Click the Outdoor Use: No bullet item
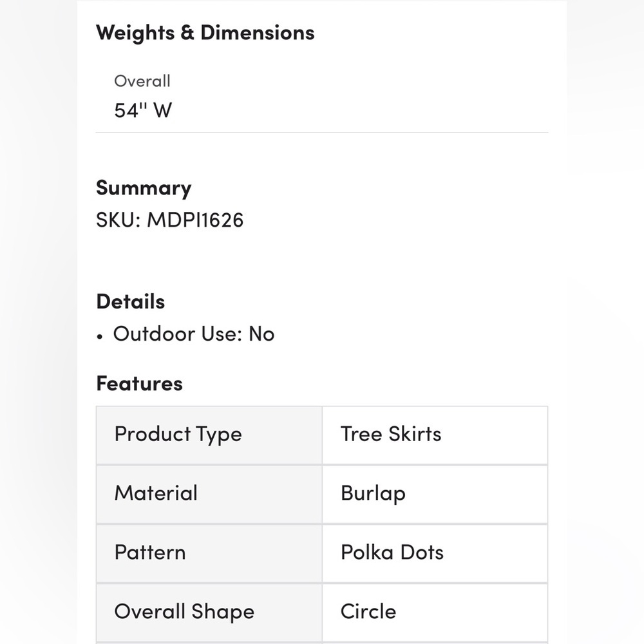 [x=194, y=334]
